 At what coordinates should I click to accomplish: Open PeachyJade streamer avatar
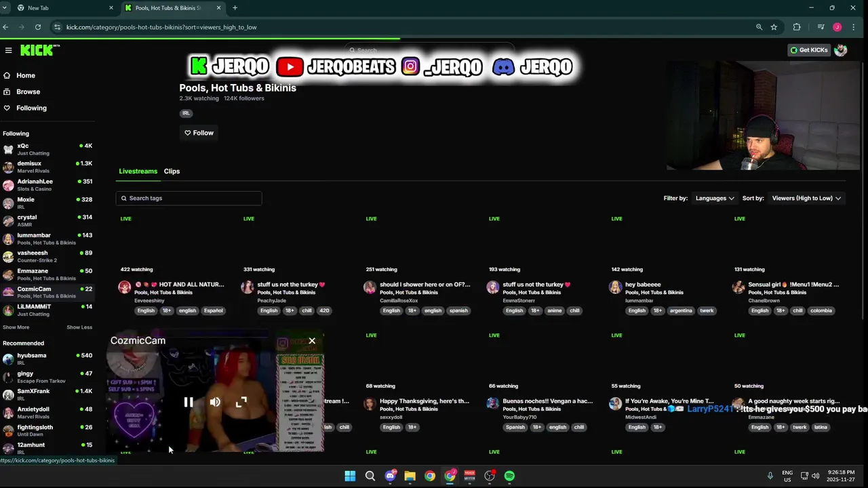[248, 287]
